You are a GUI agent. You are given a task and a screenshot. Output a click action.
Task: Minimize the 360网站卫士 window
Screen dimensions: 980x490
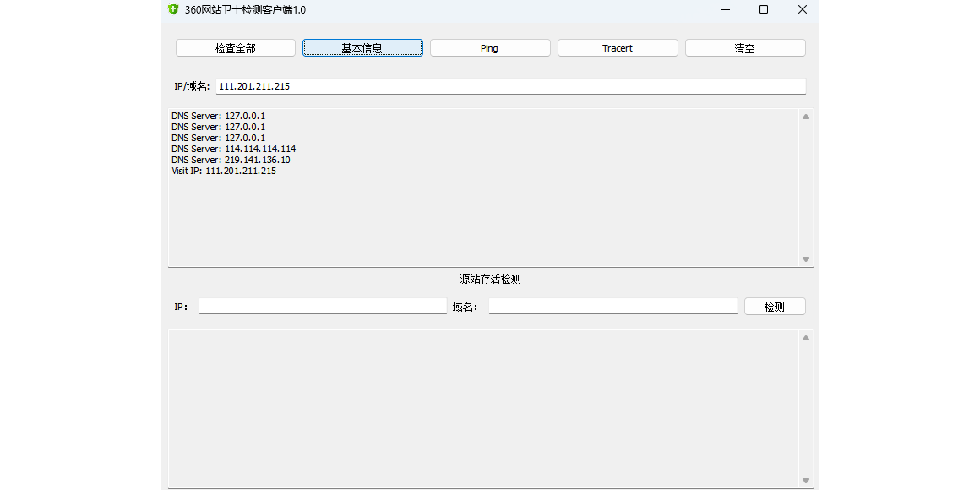point(726,9)
